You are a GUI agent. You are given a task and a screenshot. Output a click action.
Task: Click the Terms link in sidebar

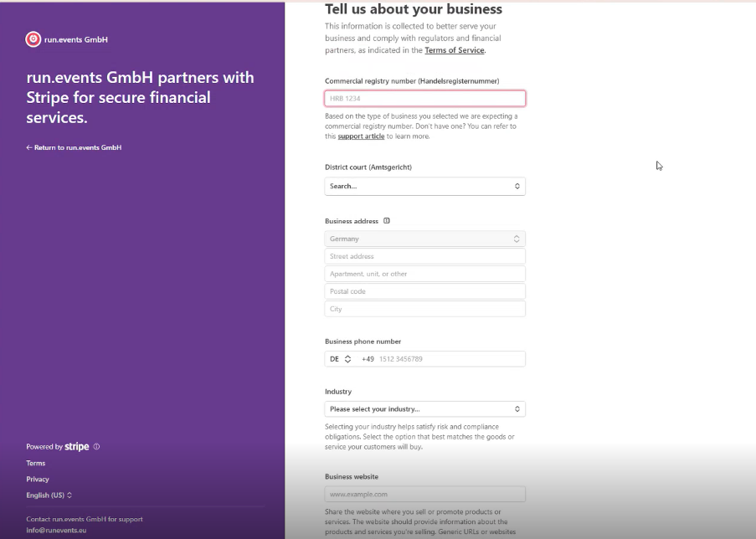[x=36, y=463]
